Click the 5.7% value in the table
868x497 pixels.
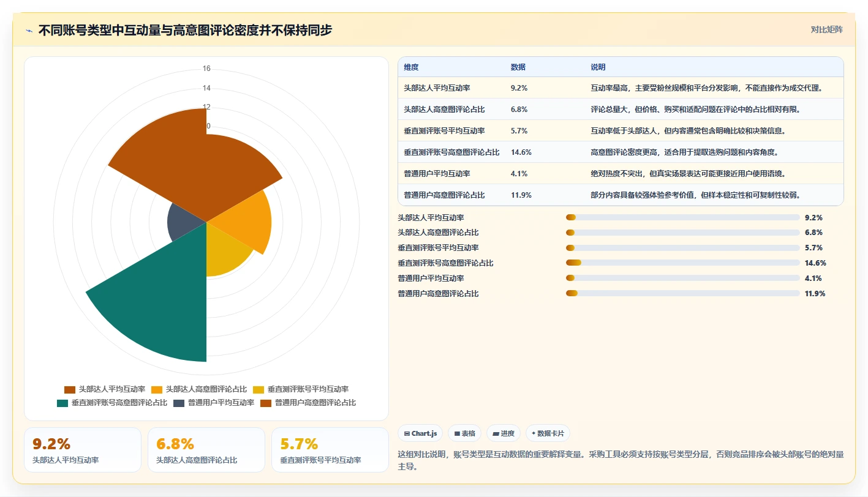pos(519,130)
